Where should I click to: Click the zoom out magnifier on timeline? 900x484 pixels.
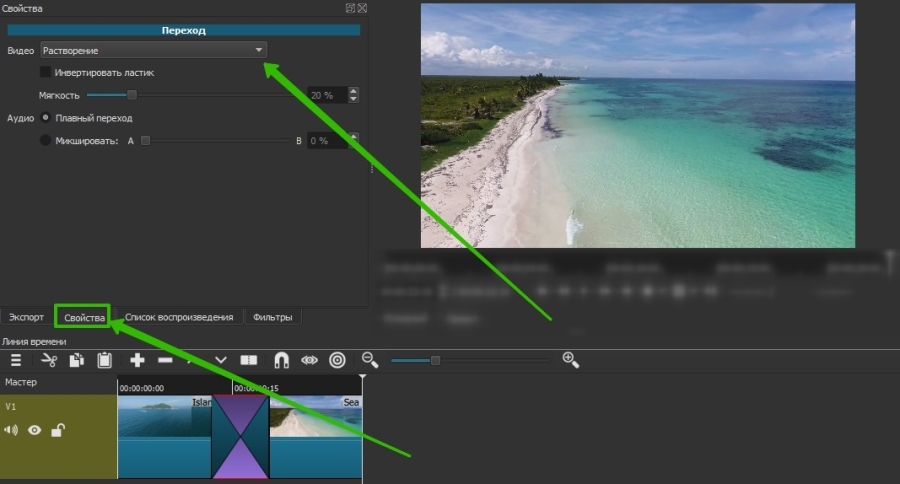point(370,360)
